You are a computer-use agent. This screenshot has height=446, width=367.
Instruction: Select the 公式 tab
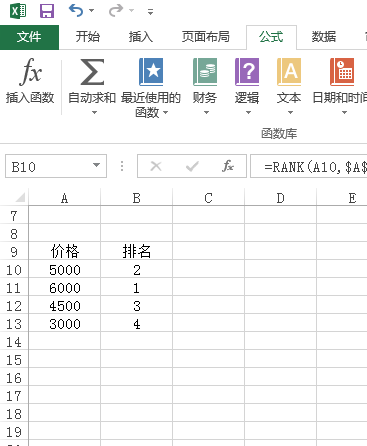click(x=271, y=37)
